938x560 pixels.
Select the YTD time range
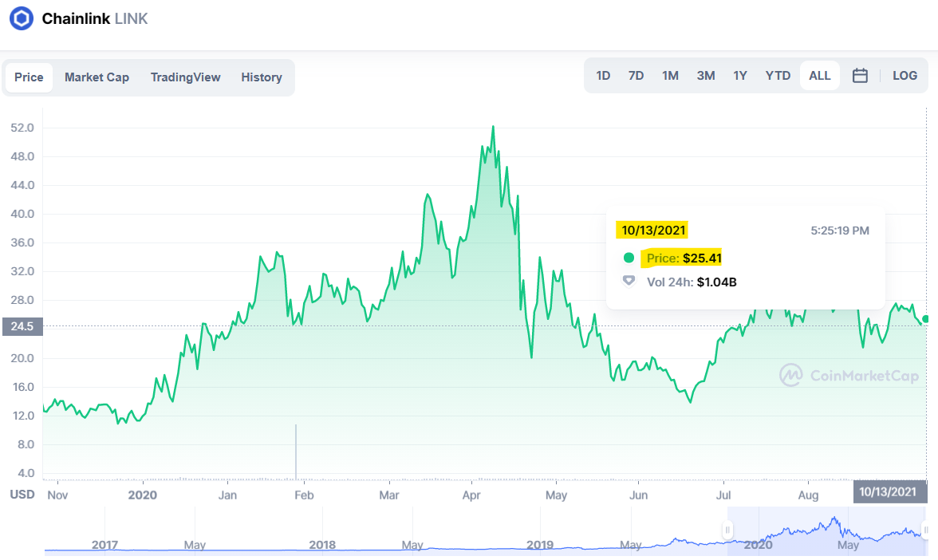pyautogui.click(x=778, y=75)
